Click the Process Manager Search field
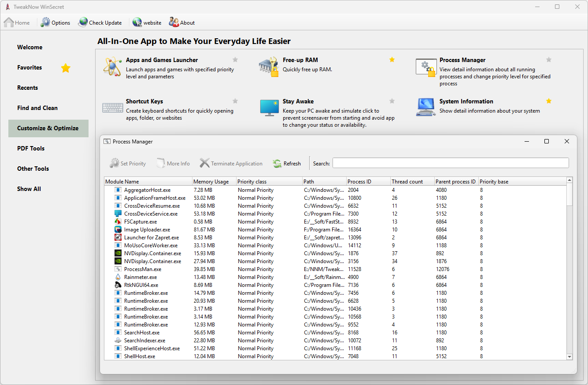 [451, 163]
